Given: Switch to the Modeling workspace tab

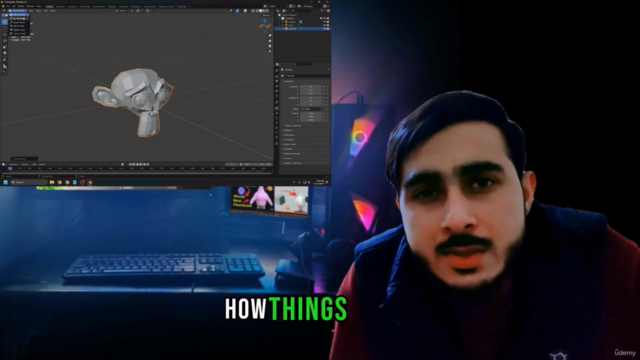Looking at the screenshot, I should tap(60, 7).
